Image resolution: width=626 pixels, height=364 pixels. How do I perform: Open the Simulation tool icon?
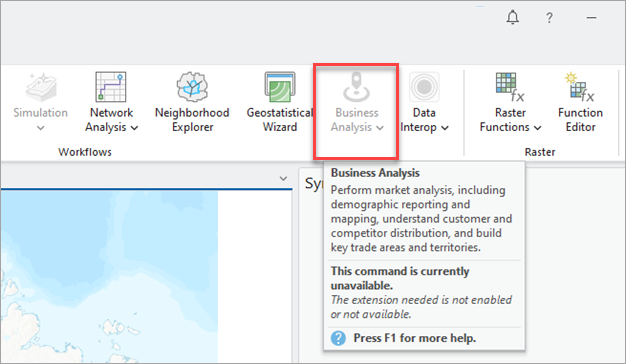point(41,87)
